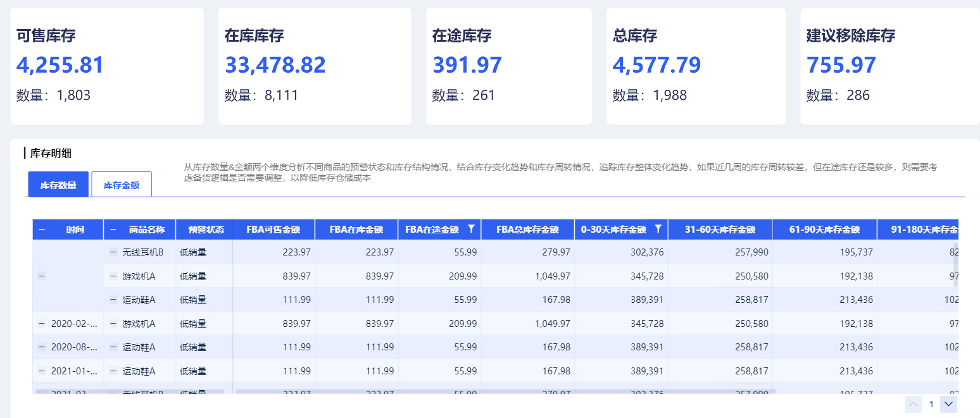Click 数量：1,803 on 可售库存 card
This screenshot has width=980, height=418.
point(53,95)
